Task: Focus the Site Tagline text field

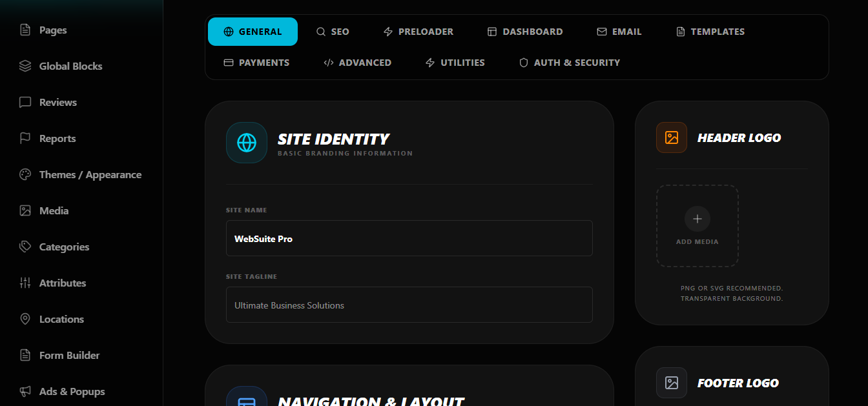Action: pyautogui.click(x=409, y=305)
